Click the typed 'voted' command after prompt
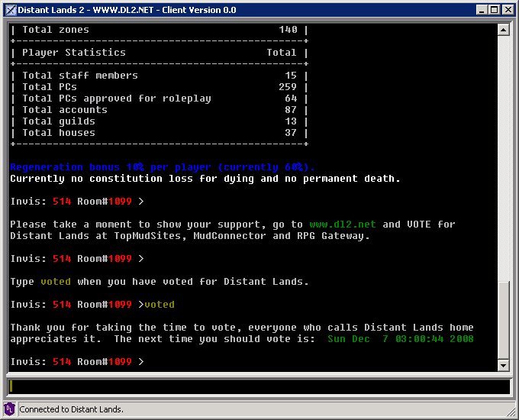The width and height of the screenshot is (519, 420). (160, 305)
